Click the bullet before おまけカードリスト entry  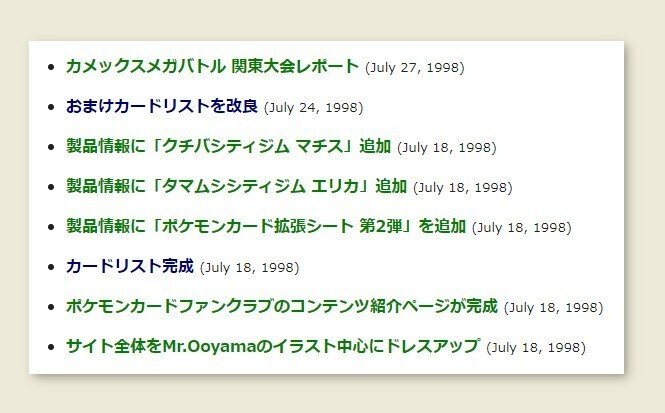click(51, 107)
